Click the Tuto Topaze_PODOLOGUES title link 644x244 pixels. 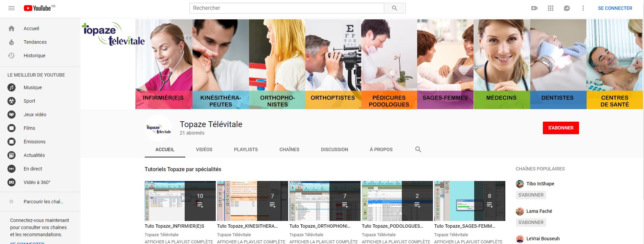pos(393,226)
